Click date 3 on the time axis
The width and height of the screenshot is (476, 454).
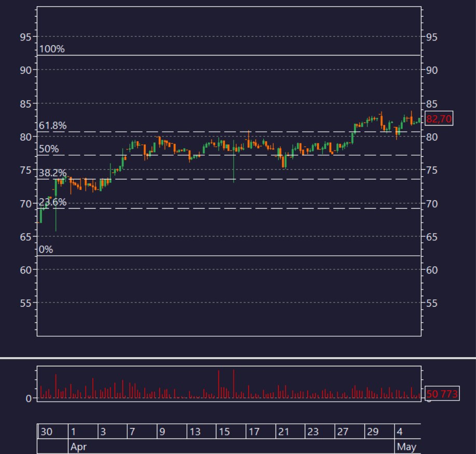[103, 432]
